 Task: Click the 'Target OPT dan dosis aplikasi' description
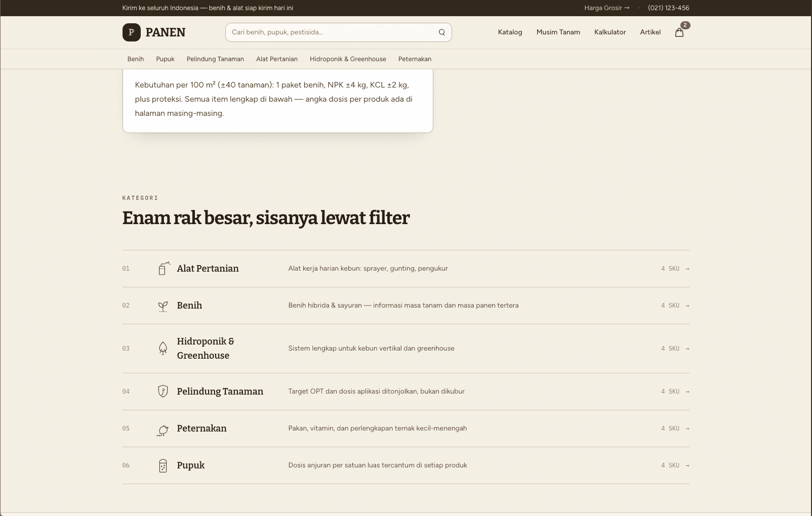tap(376, 392)
